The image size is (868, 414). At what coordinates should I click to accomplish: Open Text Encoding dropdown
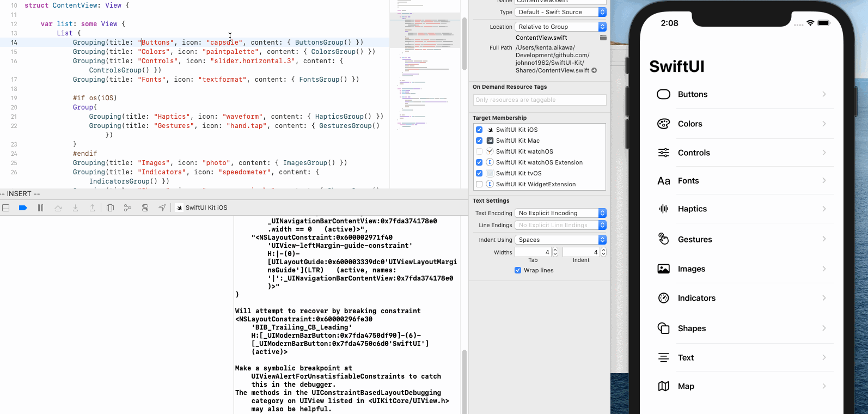560,213
